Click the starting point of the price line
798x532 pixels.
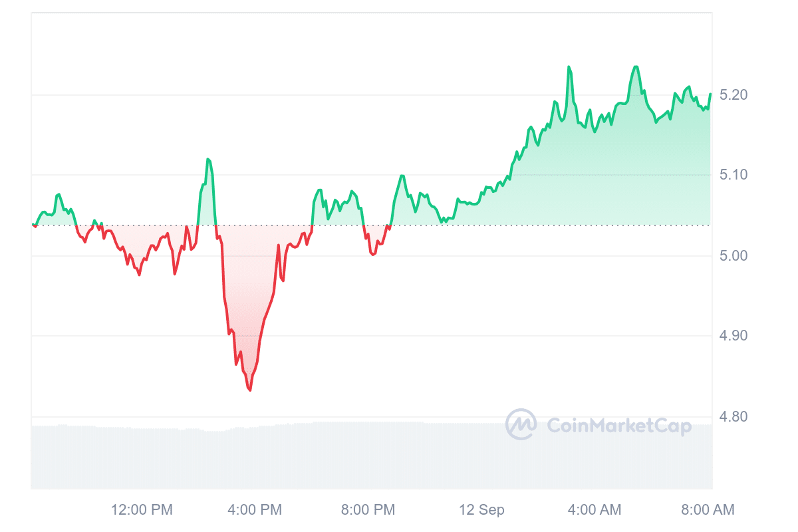33,225
